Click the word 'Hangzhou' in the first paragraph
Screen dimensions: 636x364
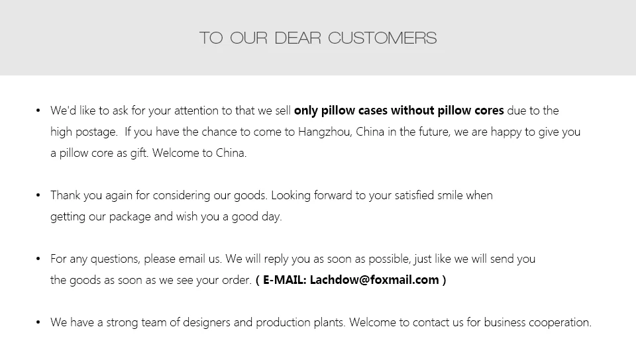click(x=323, y=132)
